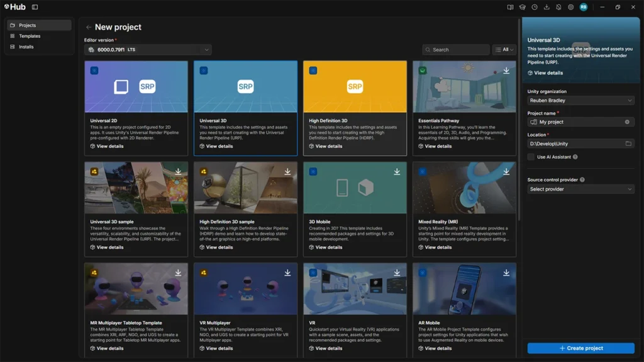Select the 3D Mobile template thumbnail
The image size is (644, 362).
coord(355,188)
